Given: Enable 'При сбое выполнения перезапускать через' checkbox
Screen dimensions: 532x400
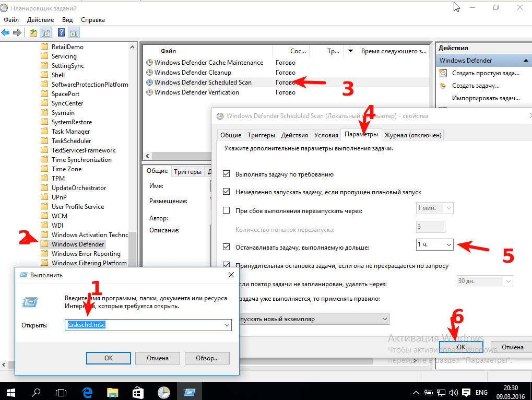Looking at the screenshot, I should (x=227, y=210).
